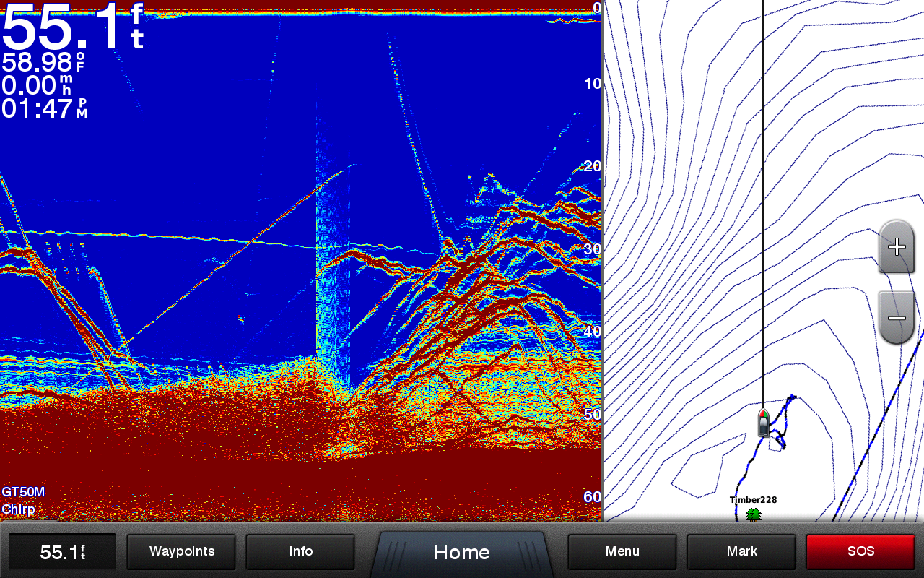View the Info page

point(300,551)
